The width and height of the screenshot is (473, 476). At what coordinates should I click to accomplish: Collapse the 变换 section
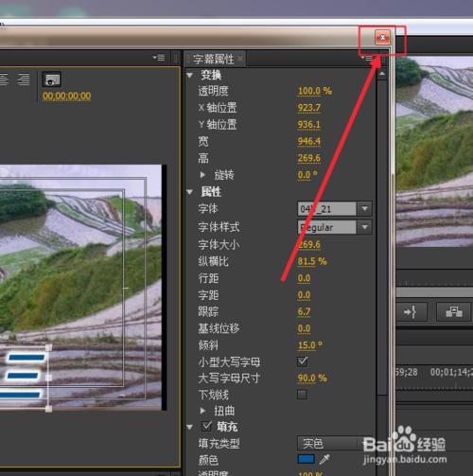point(190,75)
